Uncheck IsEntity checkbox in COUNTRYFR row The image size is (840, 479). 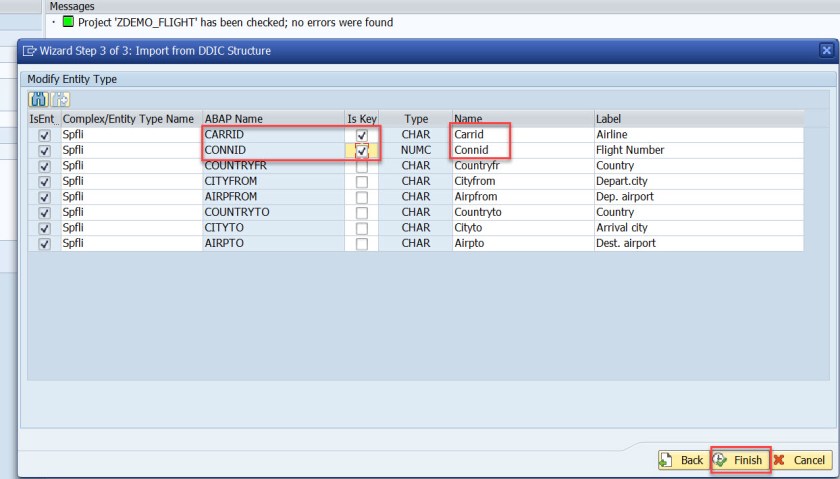[44, 167]
